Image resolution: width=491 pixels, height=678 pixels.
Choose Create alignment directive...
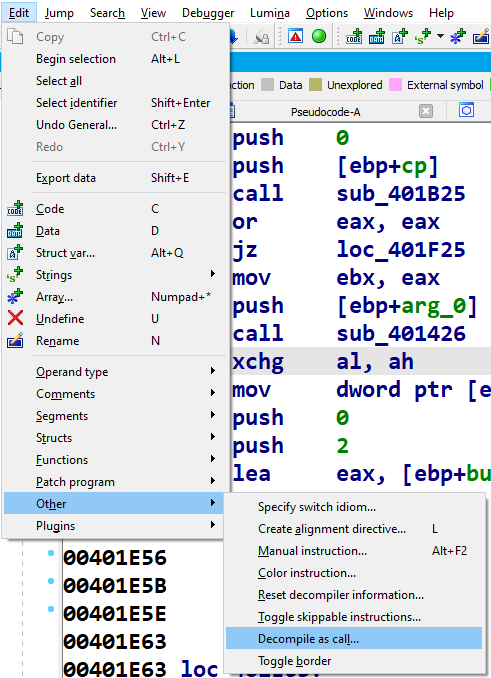coord(354,529)
